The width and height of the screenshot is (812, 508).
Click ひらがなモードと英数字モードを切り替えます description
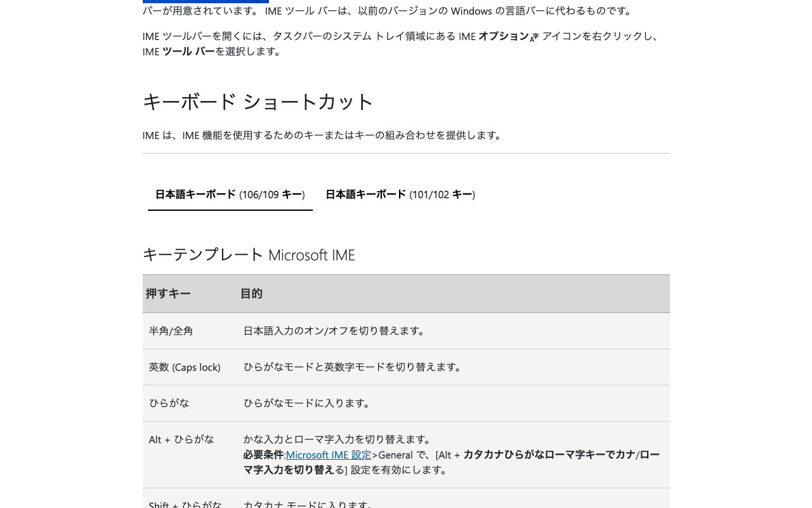[x=355, y=367]
